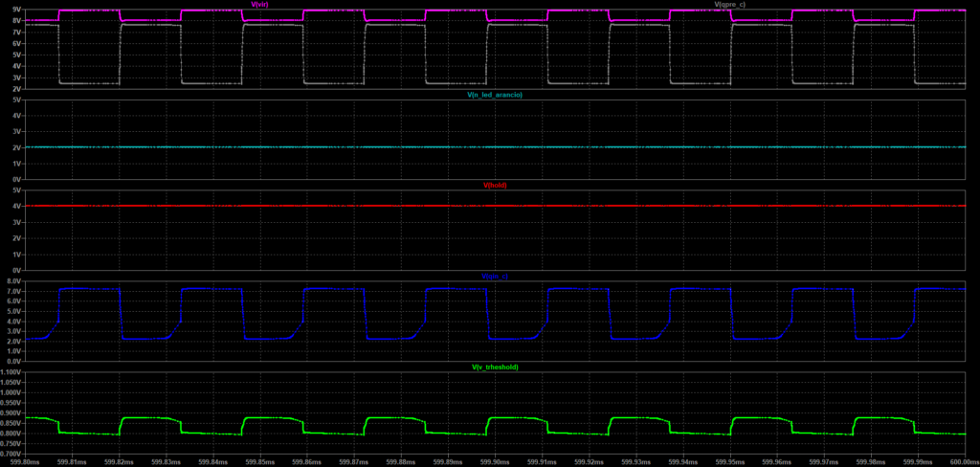Image resolution: width=980 pixels, height=467 pixels.
Task: Click the 599.97ms time axis label
Action: (824, 462)
